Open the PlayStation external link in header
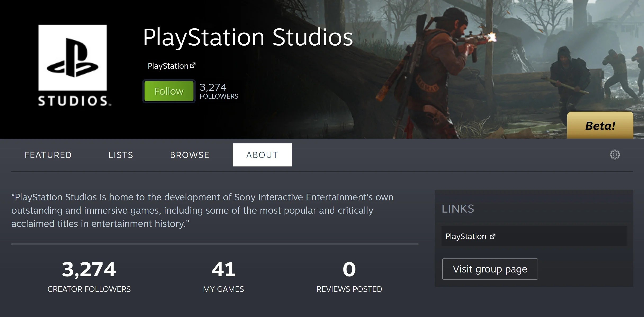The height and width of the screenshot is (317, 644). pos(172,66)
